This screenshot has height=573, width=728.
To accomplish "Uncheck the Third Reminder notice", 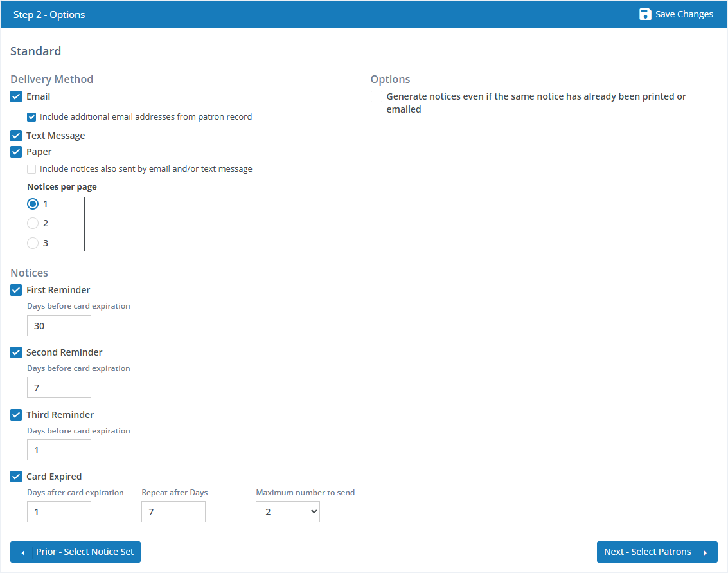I will click(x=16, y=415).
